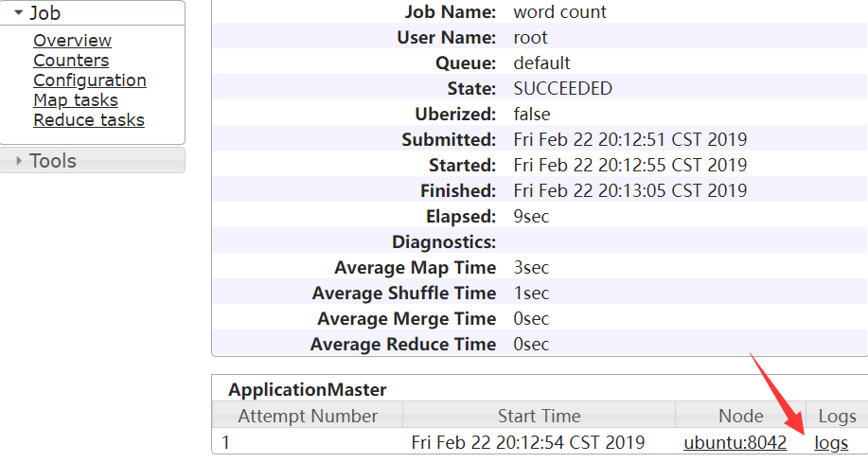Screen dimensions: 868x463
Task: Open the Configuration link
Action: [x=90, y=80]
